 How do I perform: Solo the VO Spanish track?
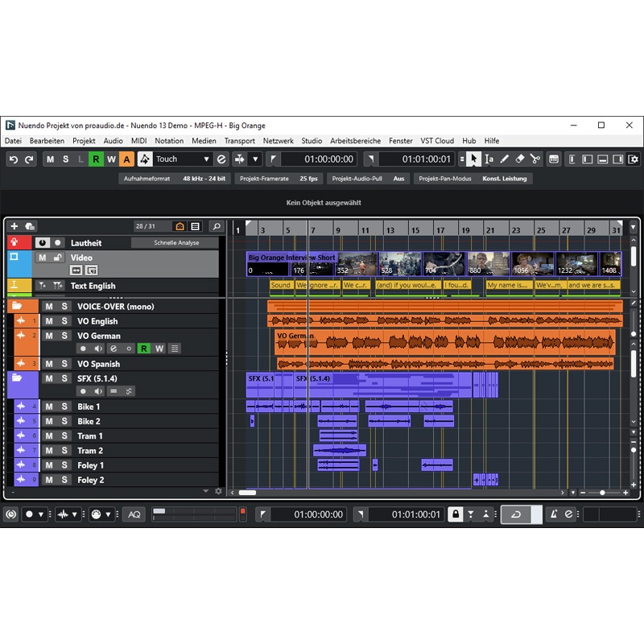(64, 364)
